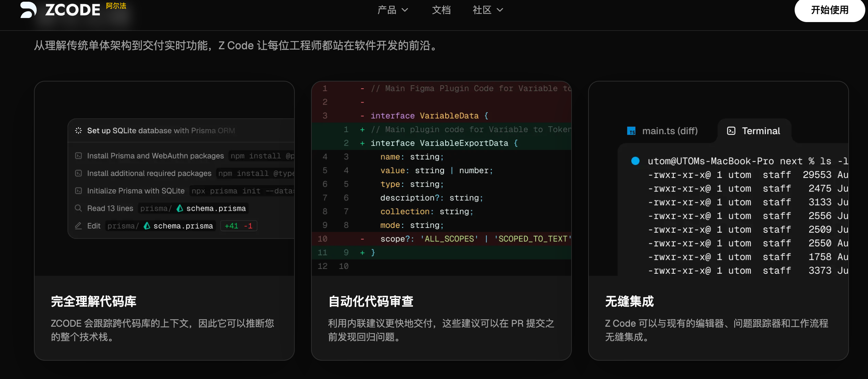The height and width of the screenshot is (379, 868).
Task: Click terminal icon beside Initialize Prisma with SQLite
Action: click(x=78, y=191)
